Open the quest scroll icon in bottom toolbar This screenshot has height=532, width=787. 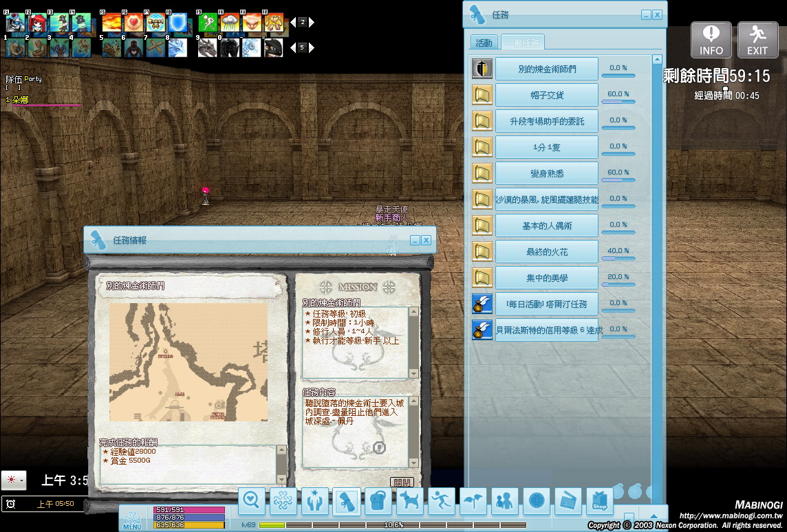tap(346, 500)
